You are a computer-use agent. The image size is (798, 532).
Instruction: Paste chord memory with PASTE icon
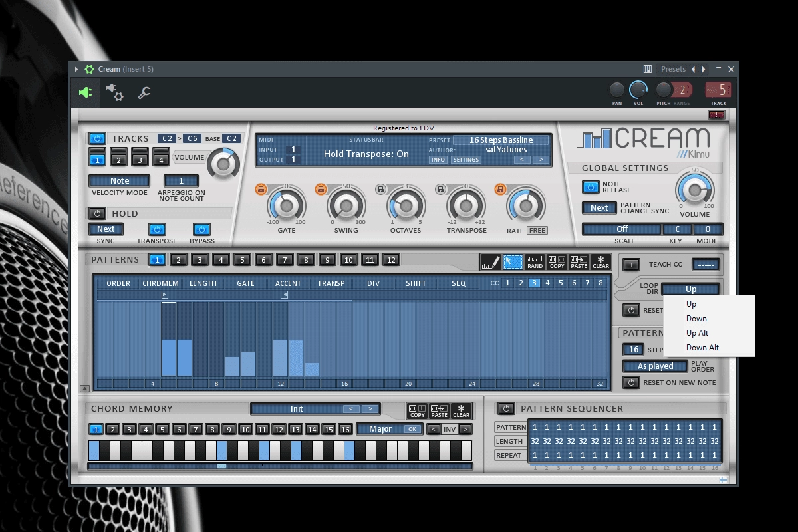point(439,411)
